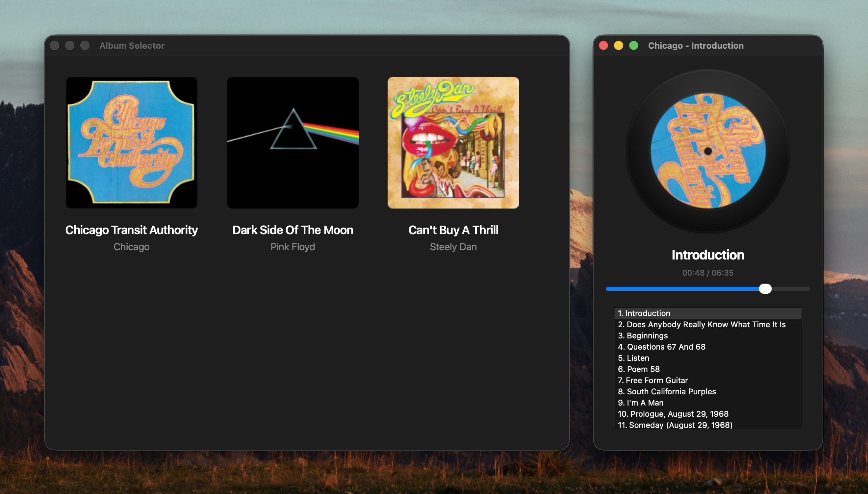Select track 6. Poem 58
This screenshot has width=868, height=494.
pyautogui.click(x=638, y=369)
